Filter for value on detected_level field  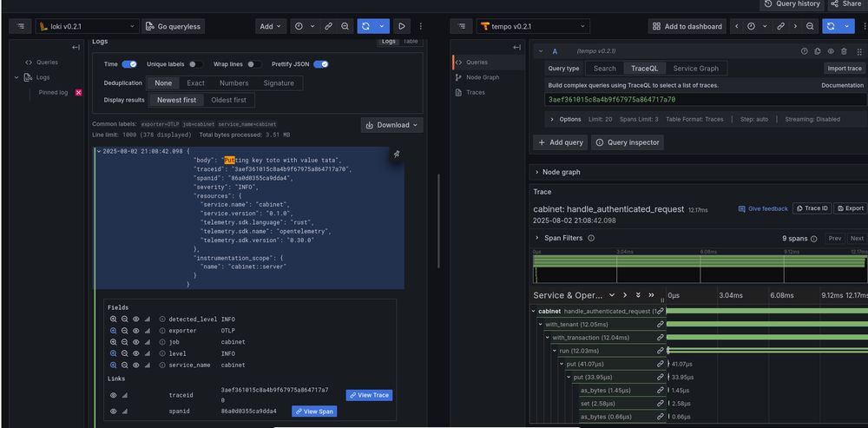[113, 319]
